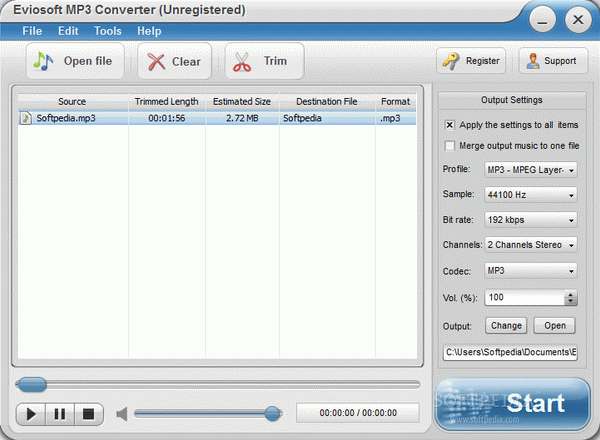The height and width of the screenshot is (440, 600).
Task: Click the audio file icon beside Softpedia.mp3
Action: [26, 118]
